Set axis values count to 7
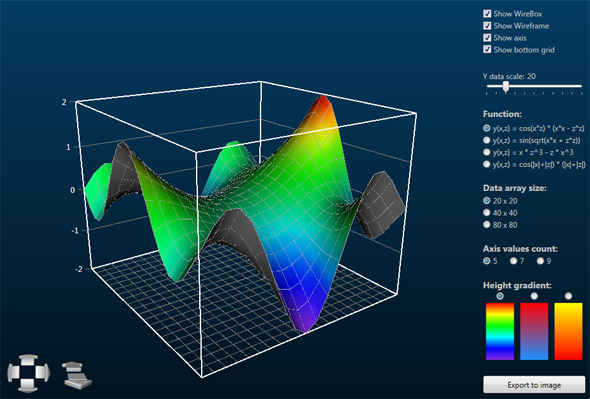The height and width of the screenshot is (399, 590). tap(513, 261)
